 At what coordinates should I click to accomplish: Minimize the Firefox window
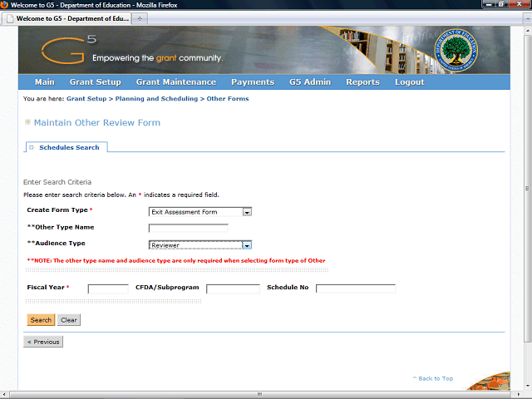(x=490, y=4)
